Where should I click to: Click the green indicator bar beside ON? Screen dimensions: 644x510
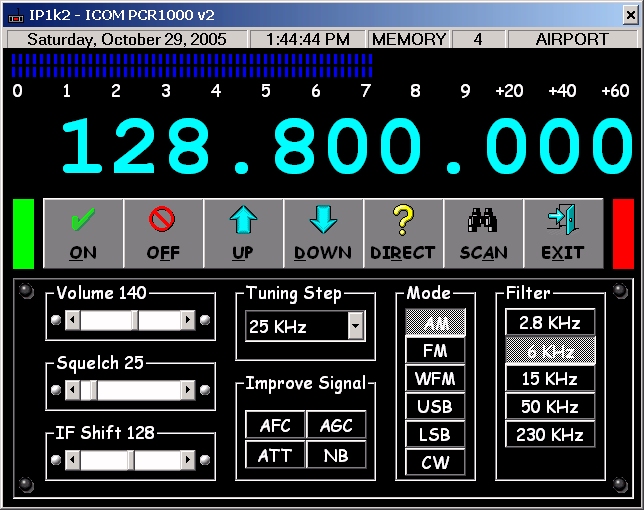[x=23, y=234]
